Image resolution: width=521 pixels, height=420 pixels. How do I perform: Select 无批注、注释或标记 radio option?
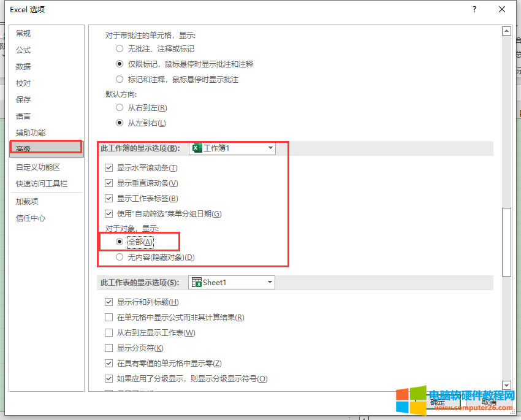(120, 48)
